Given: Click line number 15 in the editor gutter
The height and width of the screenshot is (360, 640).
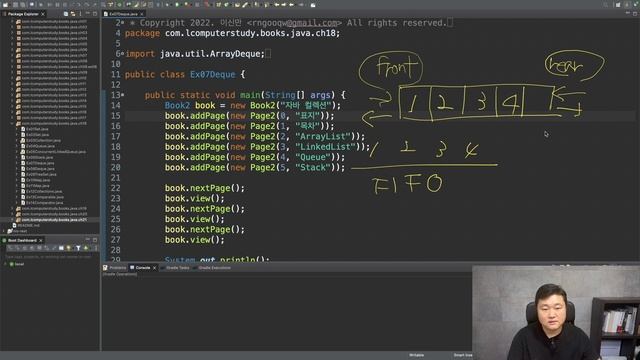Looking at the screenshot, I should click(x=116, y=116).
